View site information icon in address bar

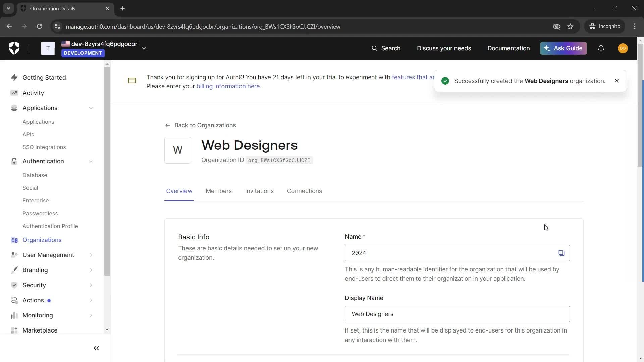pos(57,26)
